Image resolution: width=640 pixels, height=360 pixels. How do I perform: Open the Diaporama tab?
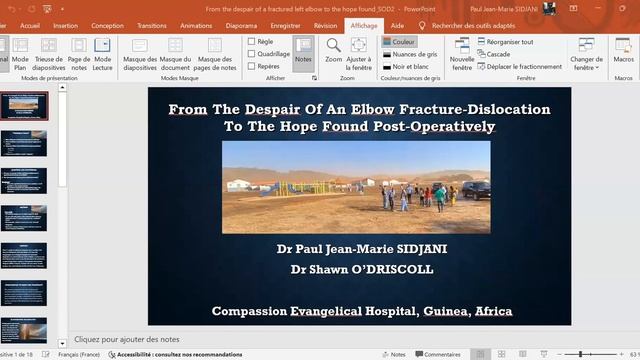[241, 26]
